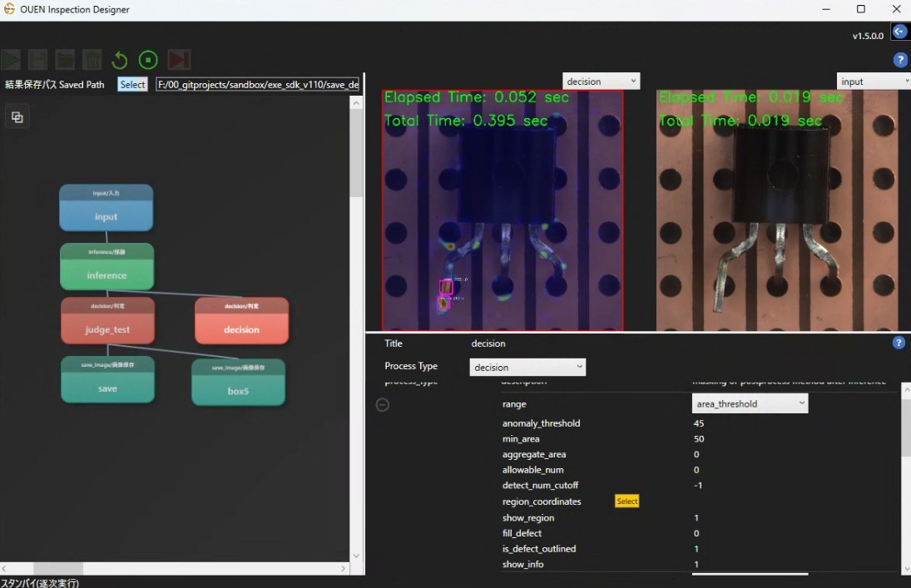
Task: Collapse the parameter group with the minus circle
Action: pyautogui.click(x=383, y=404)
